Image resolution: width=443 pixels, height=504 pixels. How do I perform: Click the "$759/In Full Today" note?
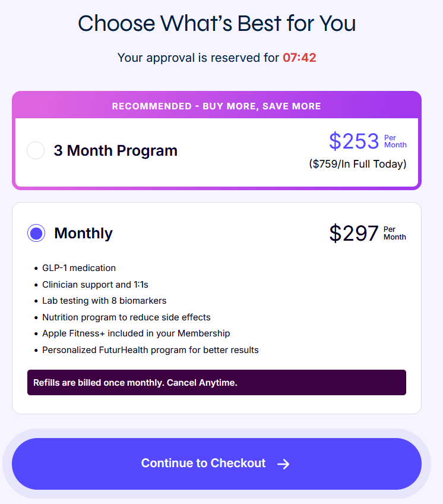pos(357,164)
